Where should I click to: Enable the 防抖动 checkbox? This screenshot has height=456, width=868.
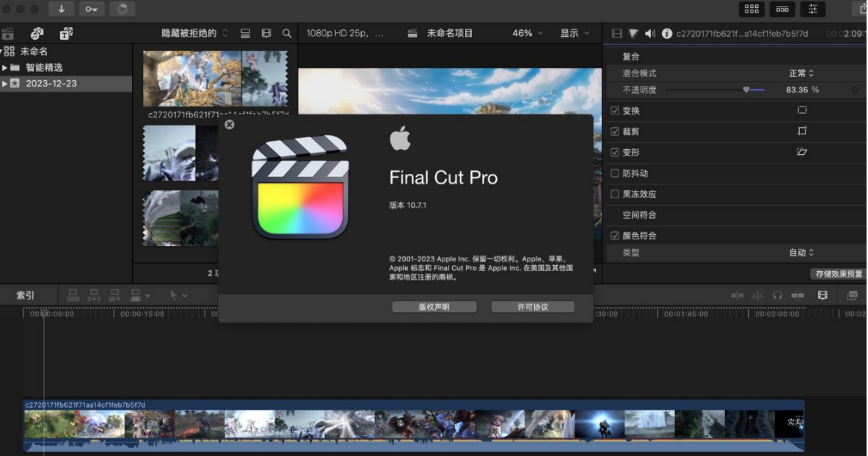coord(614,173)
